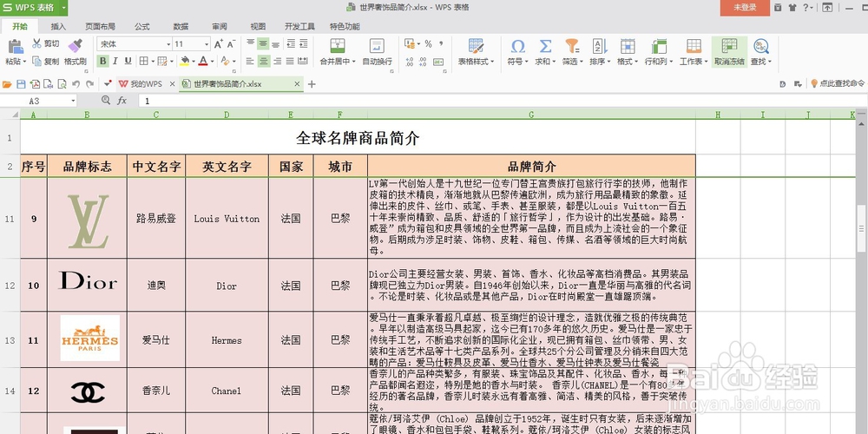Toggle top vertical alignment
This screenshot has width=868, height=434.
pos(251,43)
